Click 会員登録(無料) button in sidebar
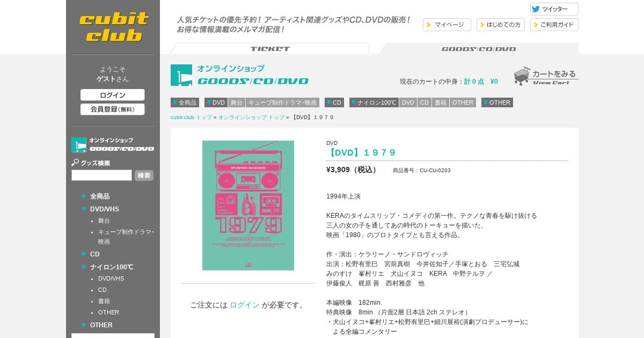Viewport: 644px width, 338px height. 113,109
